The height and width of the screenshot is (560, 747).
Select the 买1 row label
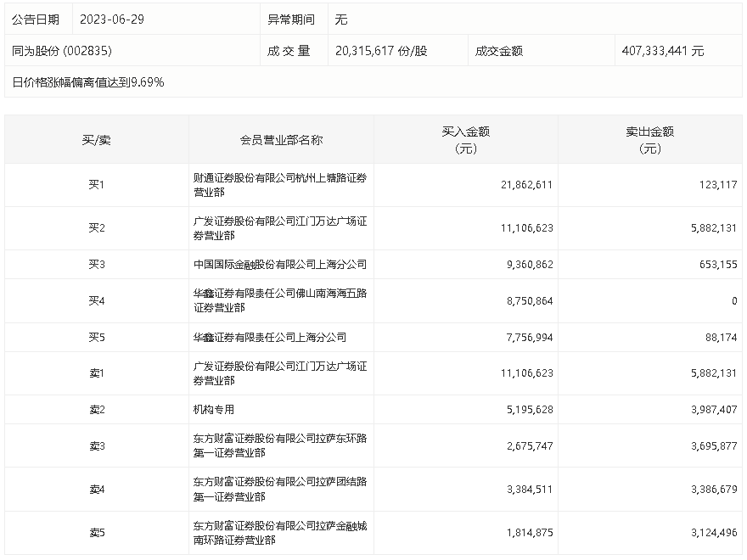[96, 185]
